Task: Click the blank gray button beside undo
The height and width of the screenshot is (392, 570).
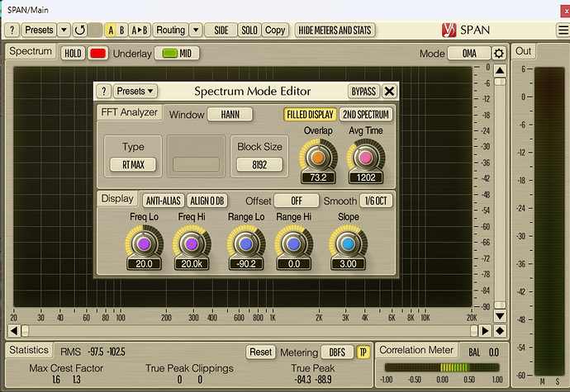Action: [95, 31]
